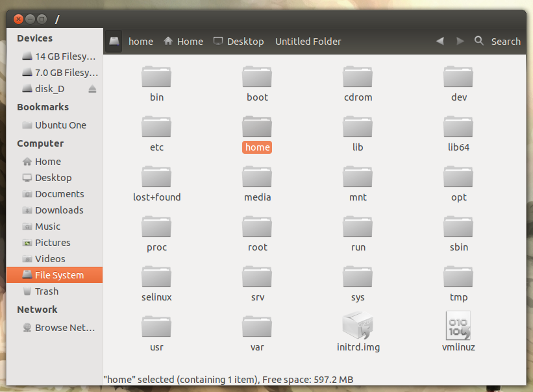
Task: Select the highlighted home folder
Action: [257, 127]
